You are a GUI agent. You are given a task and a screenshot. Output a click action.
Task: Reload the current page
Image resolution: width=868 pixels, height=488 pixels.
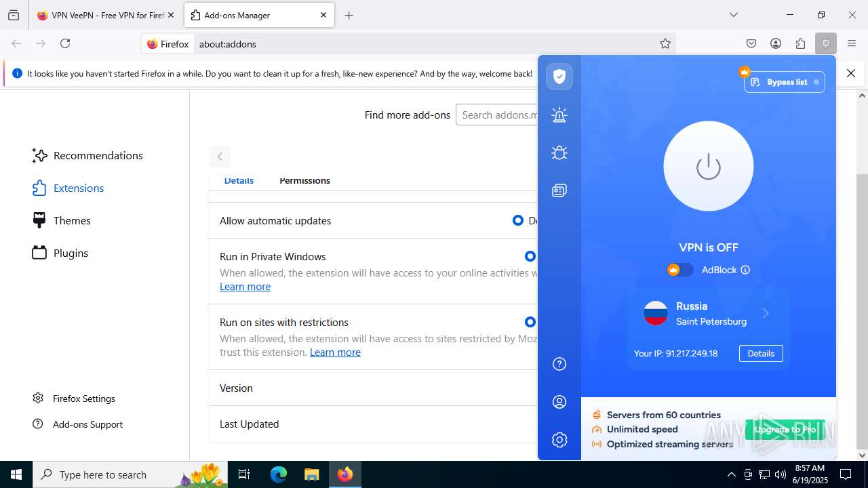point(65,44)
